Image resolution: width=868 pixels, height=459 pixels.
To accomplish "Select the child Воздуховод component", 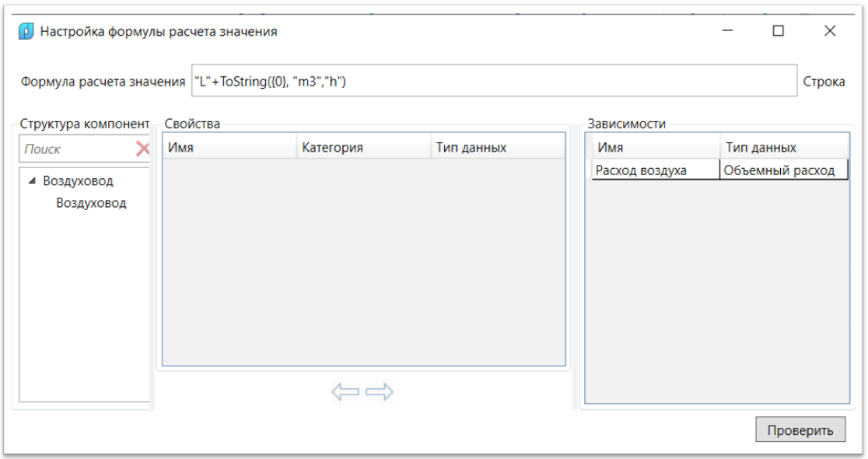I will click(x=91, y=204).
